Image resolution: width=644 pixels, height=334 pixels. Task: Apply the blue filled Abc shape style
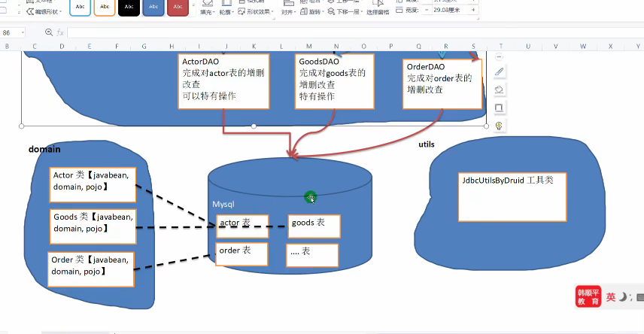coord(153,7)
